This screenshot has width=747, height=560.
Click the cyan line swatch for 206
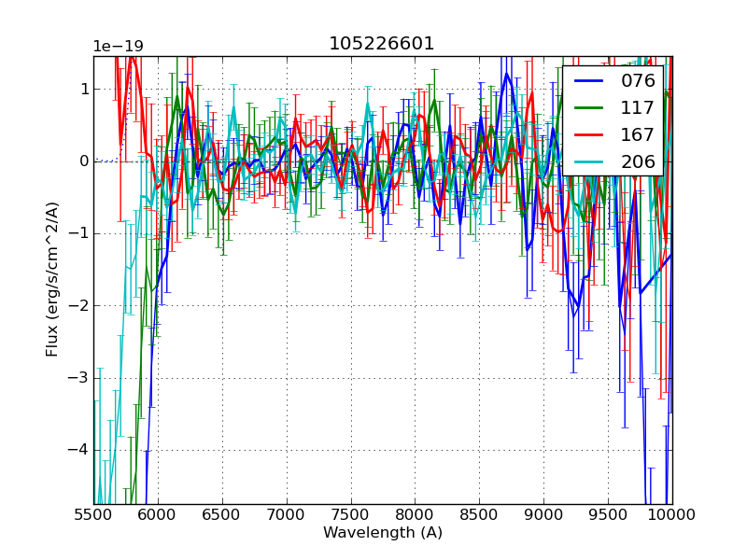588,161
